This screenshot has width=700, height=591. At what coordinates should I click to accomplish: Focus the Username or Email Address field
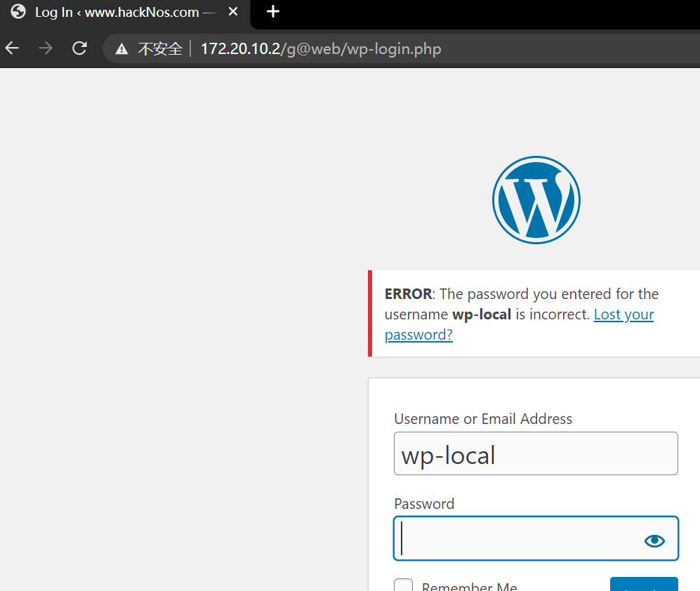coord(536,453)
